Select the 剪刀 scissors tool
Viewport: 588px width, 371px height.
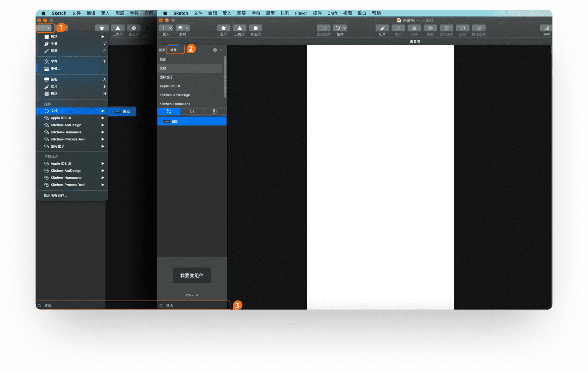[398, 28]
